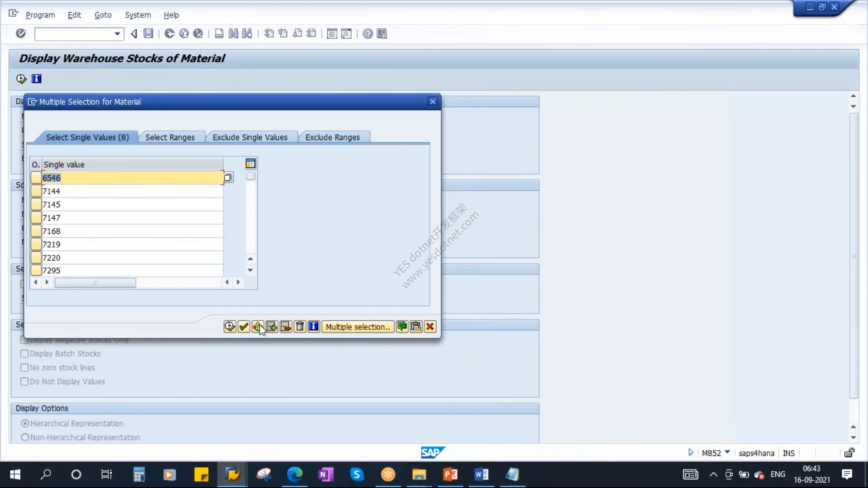Screen dimensions: 868x488
Task: Enable the No zero stock lines checkbox
Action: pyautogui.click(x=24, y=368)
